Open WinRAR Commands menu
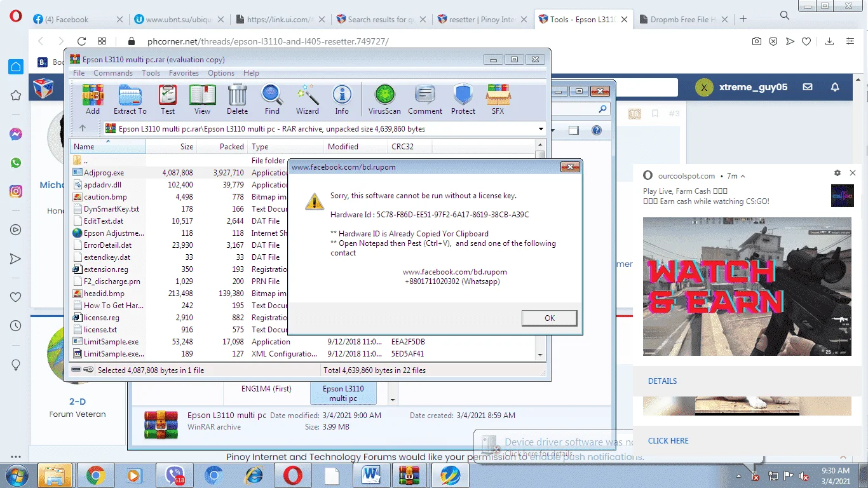868x488 pixels. tap(113, 73)
